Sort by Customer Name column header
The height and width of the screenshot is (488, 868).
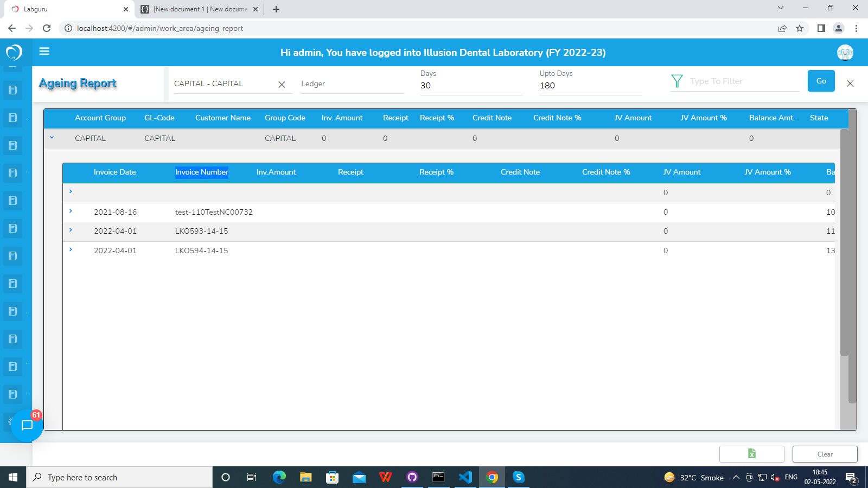[223, 118]
